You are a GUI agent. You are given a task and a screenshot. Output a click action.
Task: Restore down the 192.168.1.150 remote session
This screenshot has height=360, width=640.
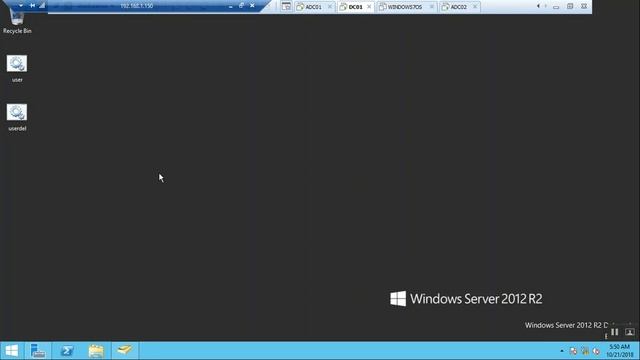coord(241,5)
